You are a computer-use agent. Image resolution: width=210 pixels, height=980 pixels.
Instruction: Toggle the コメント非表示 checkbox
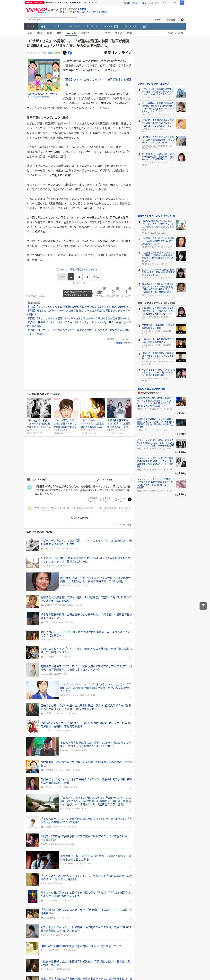(115, 525)
